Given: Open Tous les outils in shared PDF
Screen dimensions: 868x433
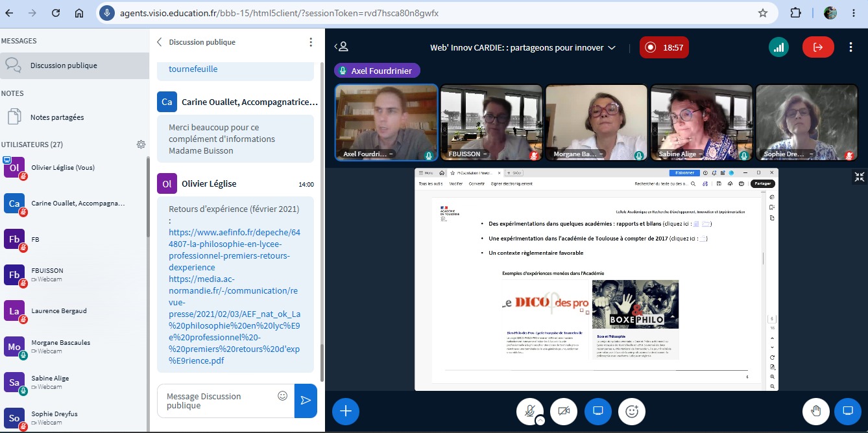Looking at the screenshot, I should click(x=431, y=184).
